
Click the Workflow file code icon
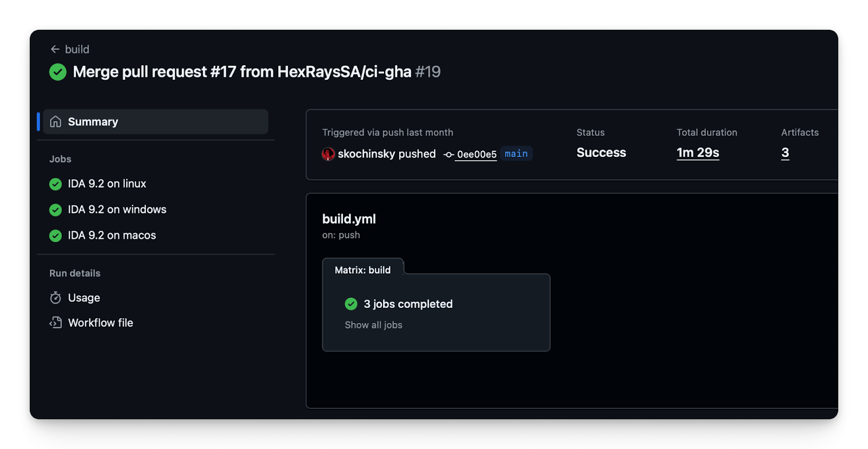point(55,323)
